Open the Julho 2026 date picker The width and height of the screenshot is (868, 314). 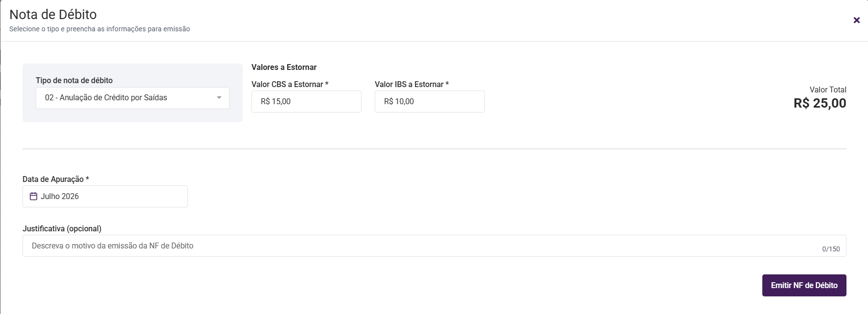point(105,196)
